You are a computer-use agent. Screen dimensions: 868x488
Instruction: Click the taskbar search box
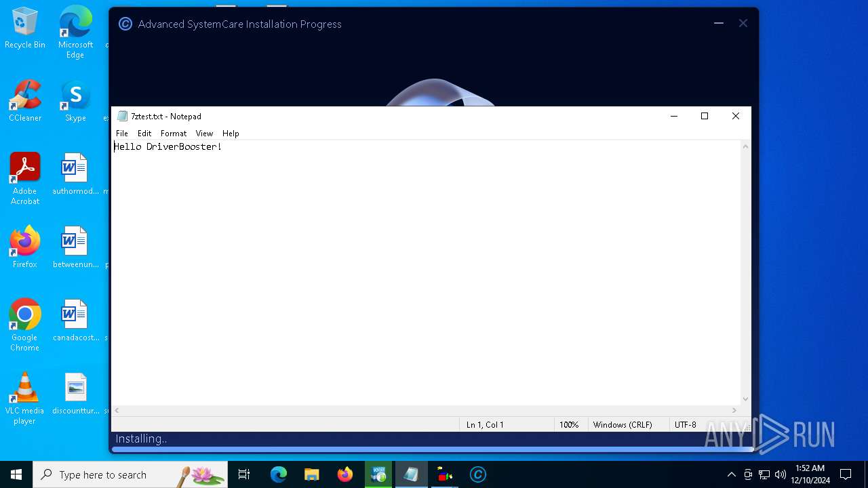pos(130,474)
